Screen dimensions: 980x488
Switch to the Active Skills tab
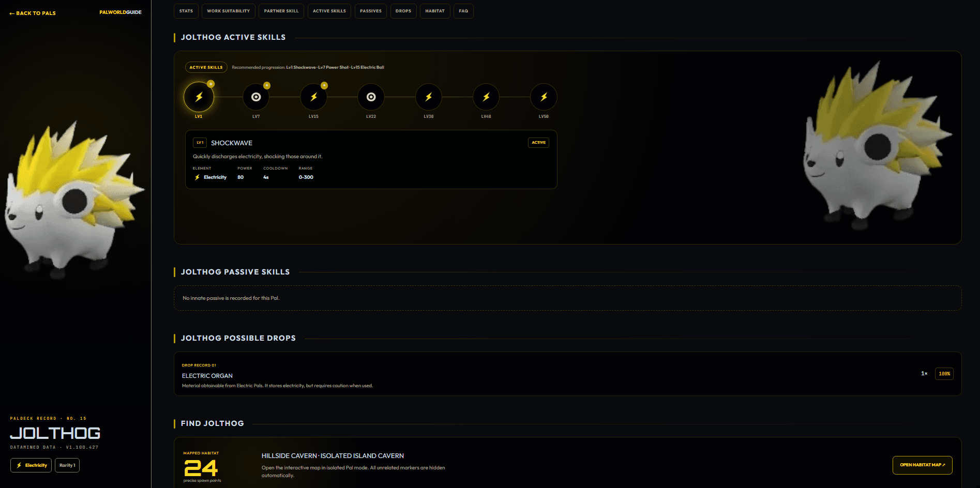(x=329, y=11)
